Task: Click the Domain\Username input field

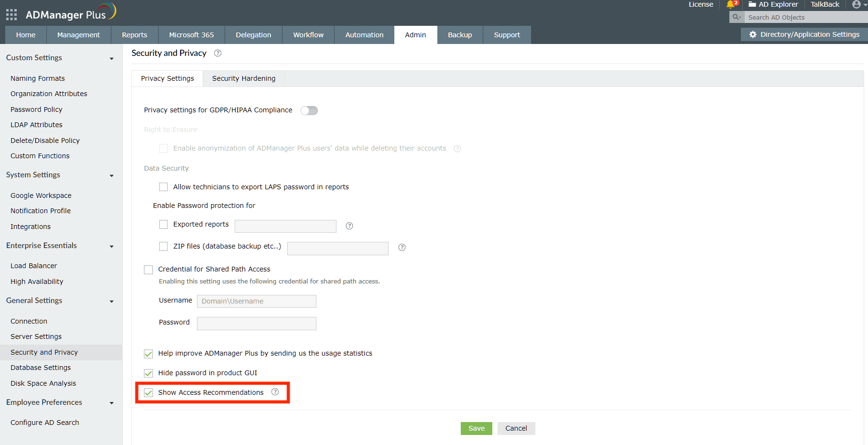Action: pyautogui.click(x=257, y=301)
